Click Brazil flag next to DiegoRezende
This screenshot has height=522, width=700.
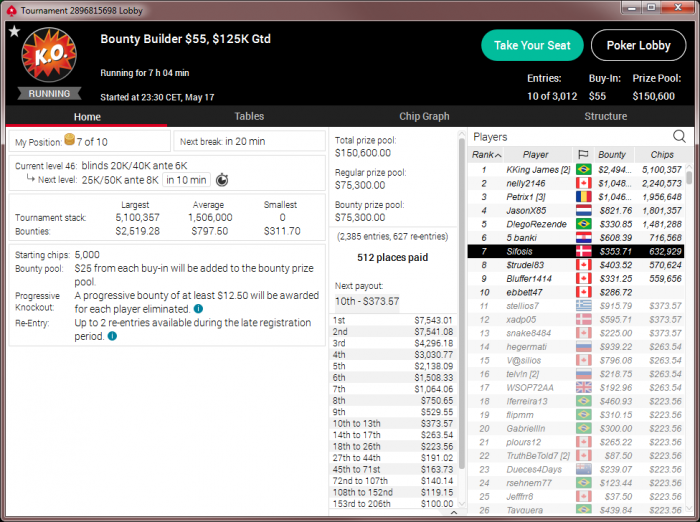(x=583, y=224)
